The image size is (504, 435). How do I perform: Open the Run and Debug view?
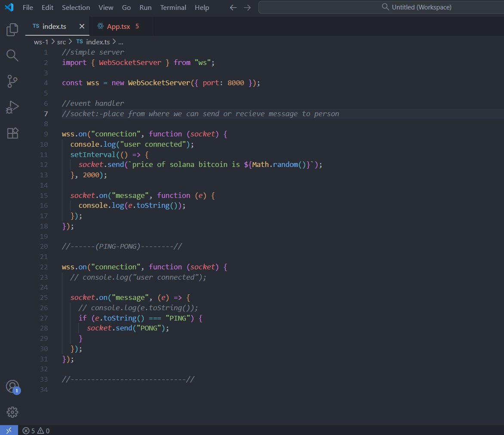(12, 107)
